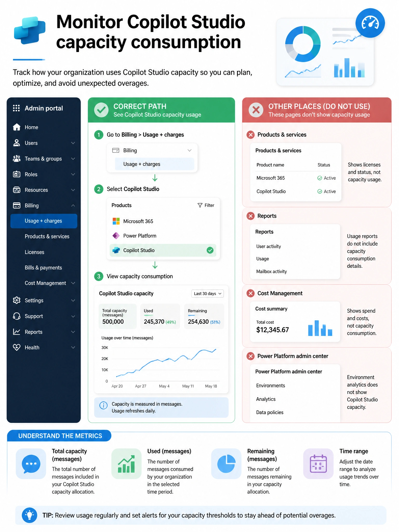
Task: Click the Reports line chart icon in sidebar
Action: 17,332
